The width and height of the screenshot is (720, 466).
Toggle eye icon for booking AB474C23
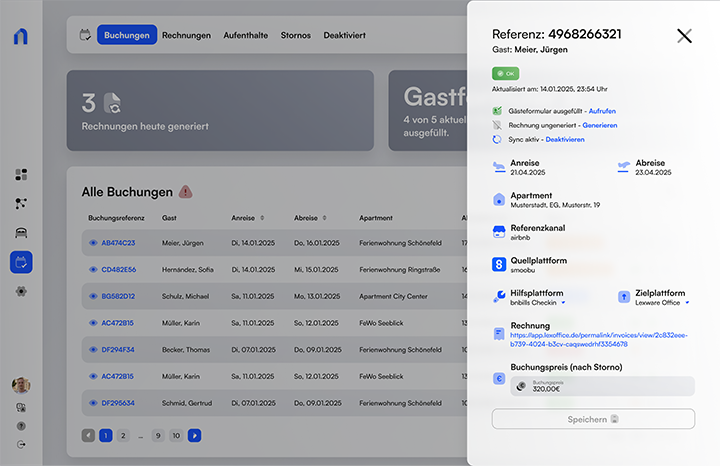click(x=92, y=243)
